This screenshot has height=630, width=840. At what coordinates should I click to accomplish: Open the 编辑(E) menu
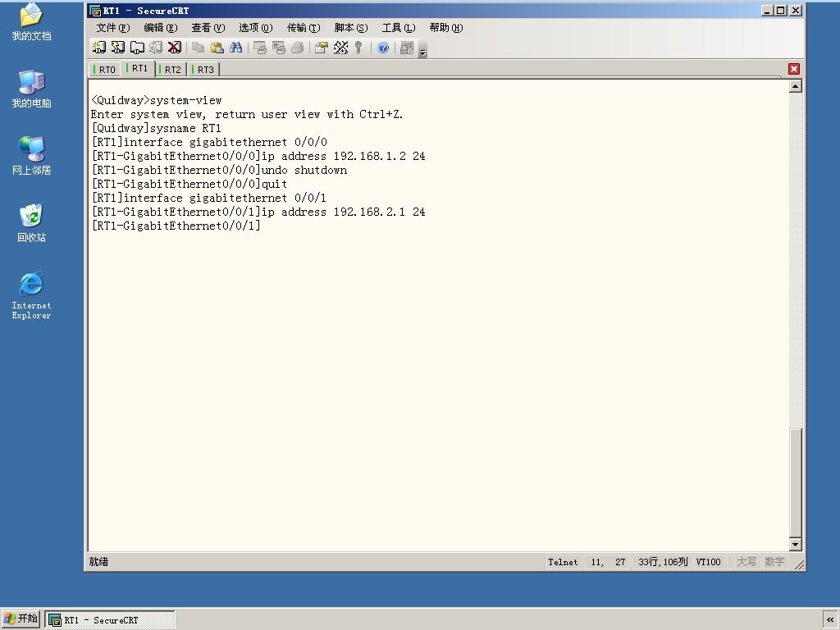[161, 28]
